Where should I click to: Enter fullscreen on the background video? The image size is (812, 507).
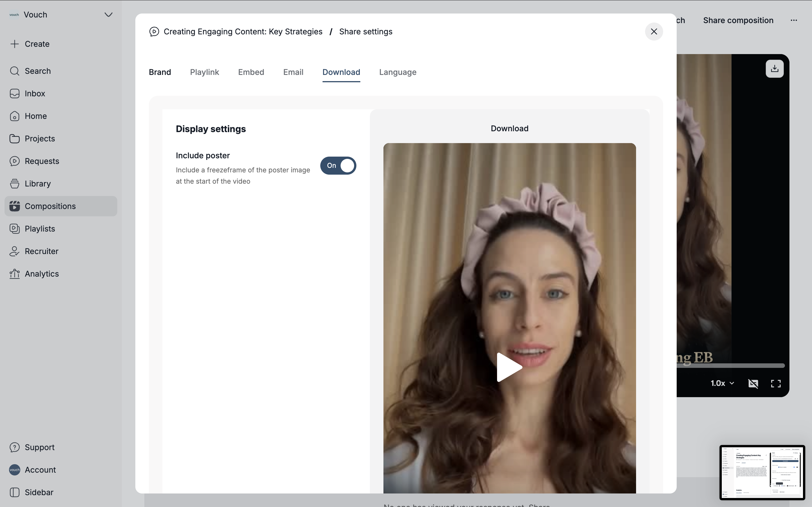pos(775,383)
